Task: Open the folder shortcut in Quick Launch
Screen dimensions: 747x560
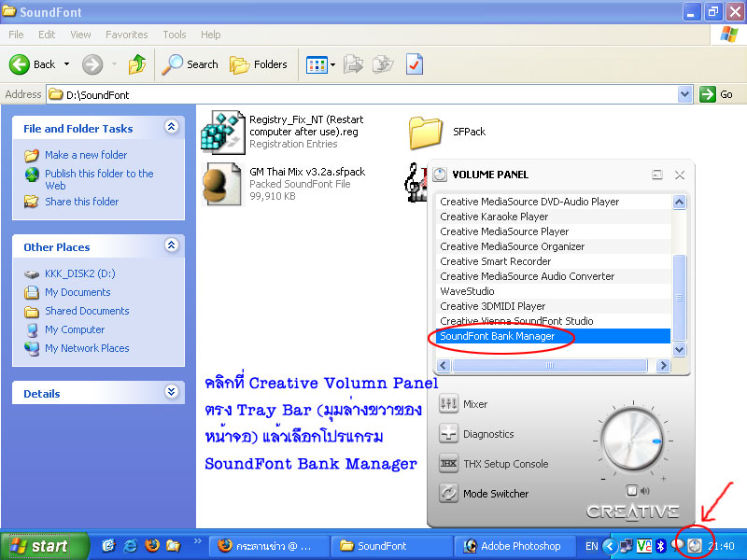Action: [173, 546]
